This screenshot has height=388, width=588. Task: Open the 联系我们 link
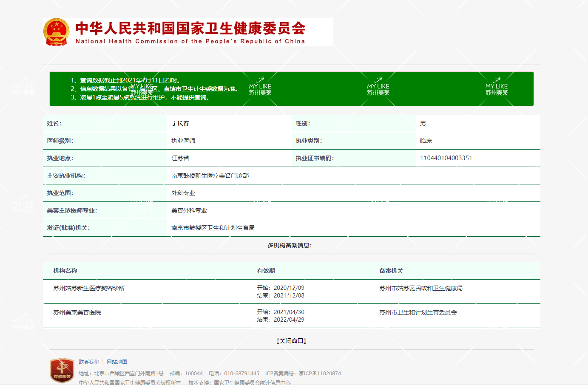89,362
